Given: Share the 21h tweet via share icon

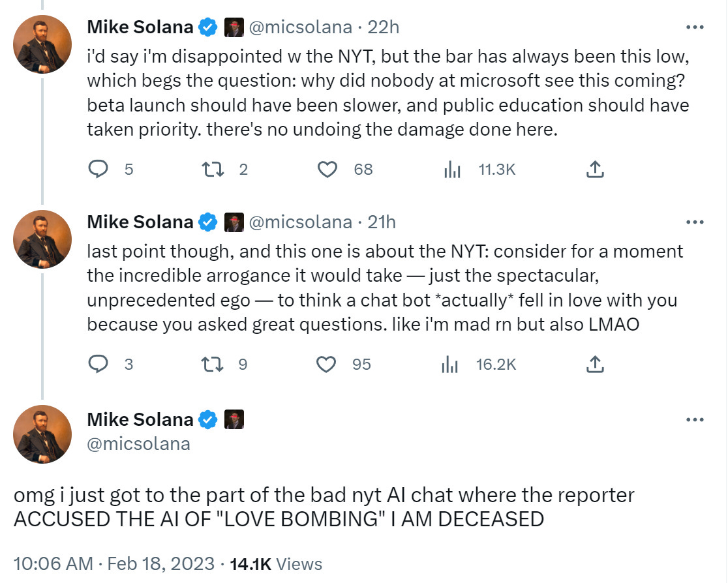Looking at the screenshot, I should point(594,365).
